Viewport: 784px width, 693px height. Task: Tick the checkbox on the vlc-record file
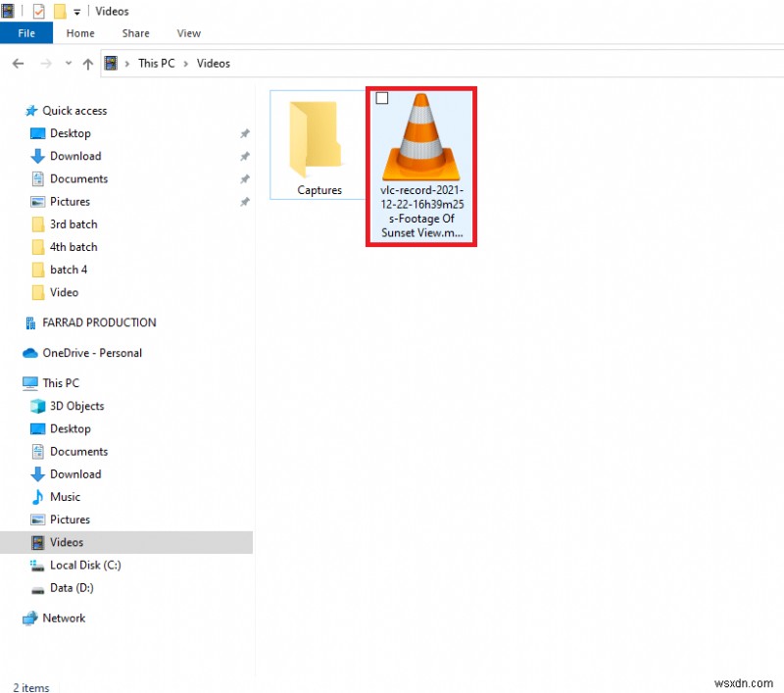[x=382, y=98]
